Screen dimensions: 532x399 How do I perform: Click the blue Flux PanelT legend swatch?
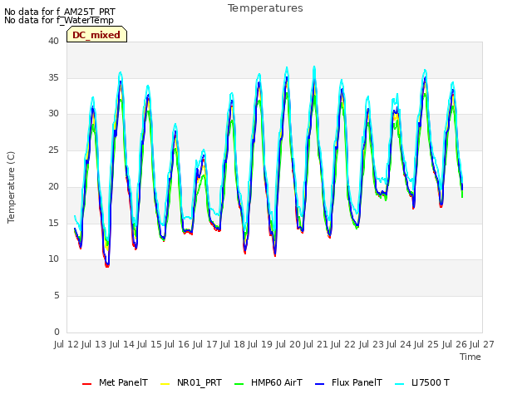(x=320, y=384)
